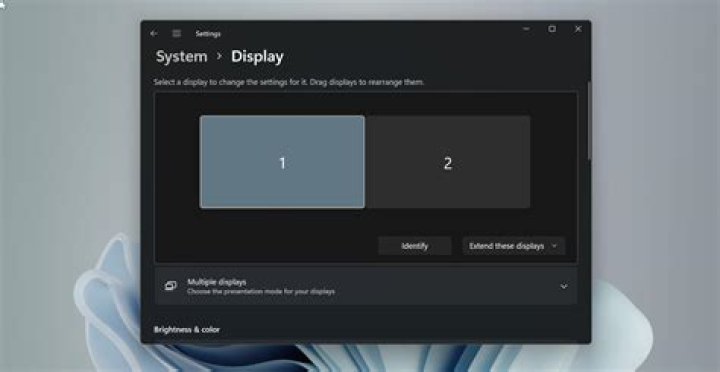Maximize the Settings window
This screenshot has height=372, width=720.
point(552,29)
